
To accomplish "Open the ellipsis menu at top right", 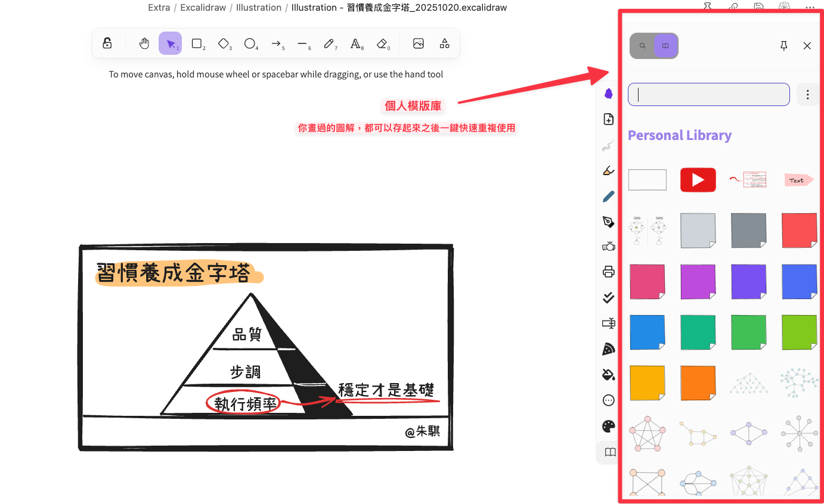I will [810, 7].
